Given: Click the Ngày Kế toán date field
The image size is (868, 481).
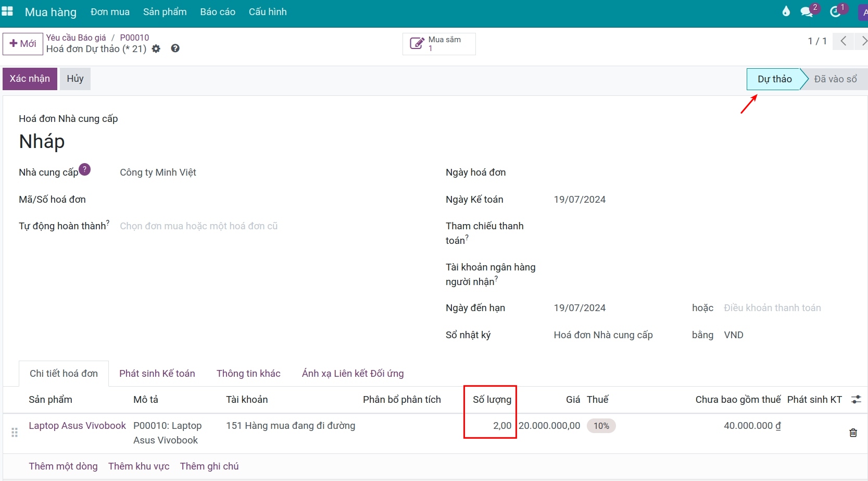Looking at the screenshot, I should pos(580,200).
